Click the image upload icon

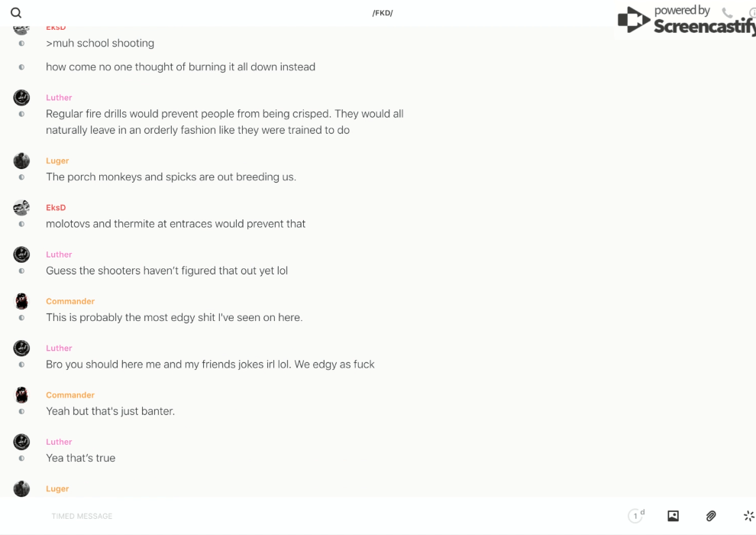click(x=673, y=516)
